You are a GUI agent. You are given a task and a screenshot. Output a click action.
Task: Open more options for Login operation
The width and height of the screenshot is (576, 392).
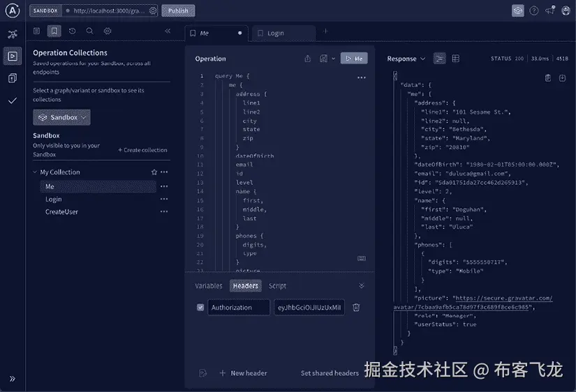coord(164,199)
